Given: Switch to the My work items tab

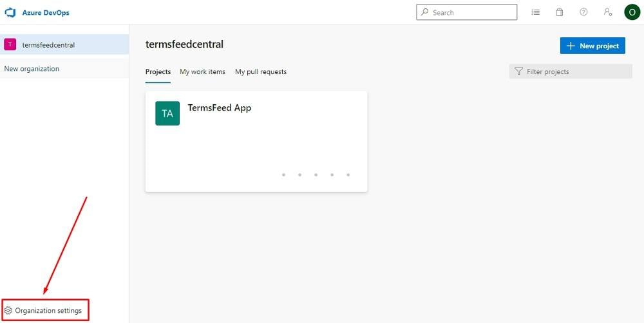Looking at the screenshot, I should click(202, 71).
